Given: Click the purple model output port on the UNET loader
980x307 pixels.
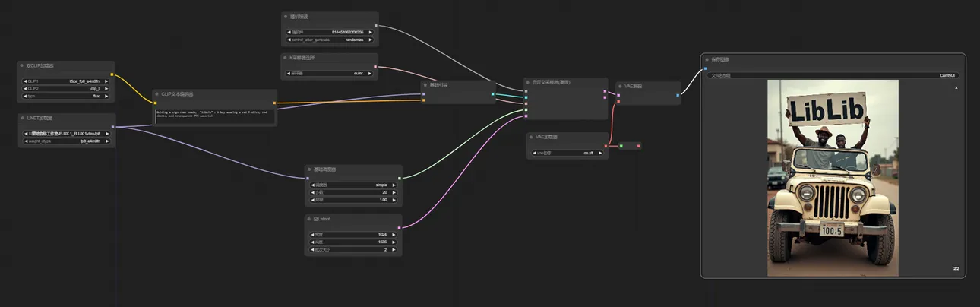Looking at the screenshot, I should click(113, 126).
